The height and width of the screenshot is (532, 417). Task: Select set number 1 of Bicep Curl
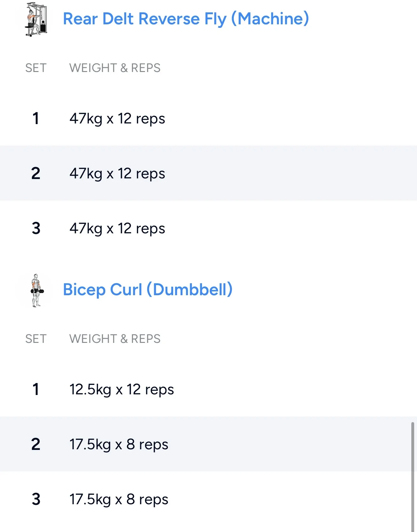pyautogui.click(x=36, y=389)
